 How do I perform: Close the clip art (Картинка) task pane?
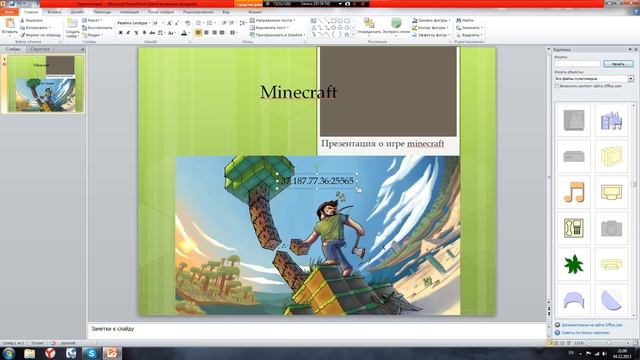coord(636,49)
